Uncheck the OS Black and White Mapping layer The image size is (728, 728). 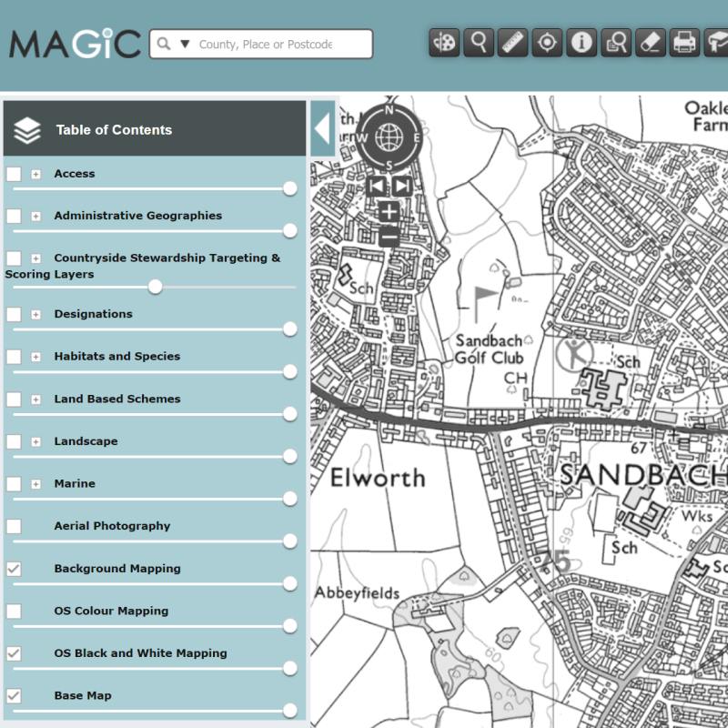15,653
